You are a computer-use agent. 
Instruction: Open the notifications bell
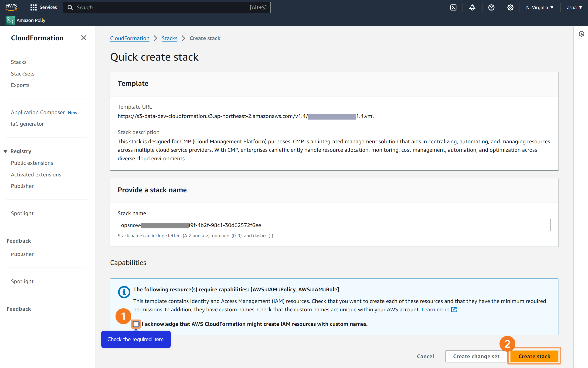pyautogui.click(x=472, y=7)
